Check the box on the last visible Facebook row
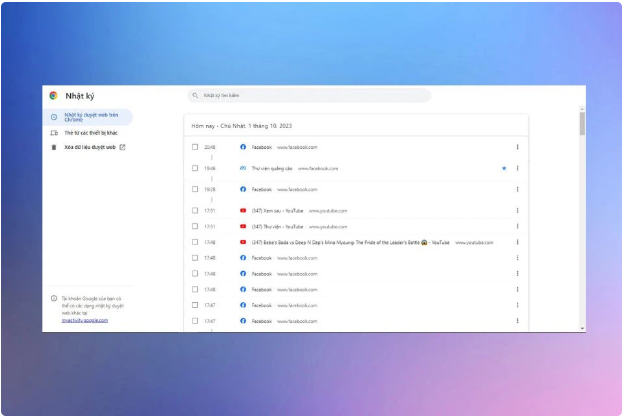Image resolution: width=624 pixels, height=418 pixels. click(195, 321)
